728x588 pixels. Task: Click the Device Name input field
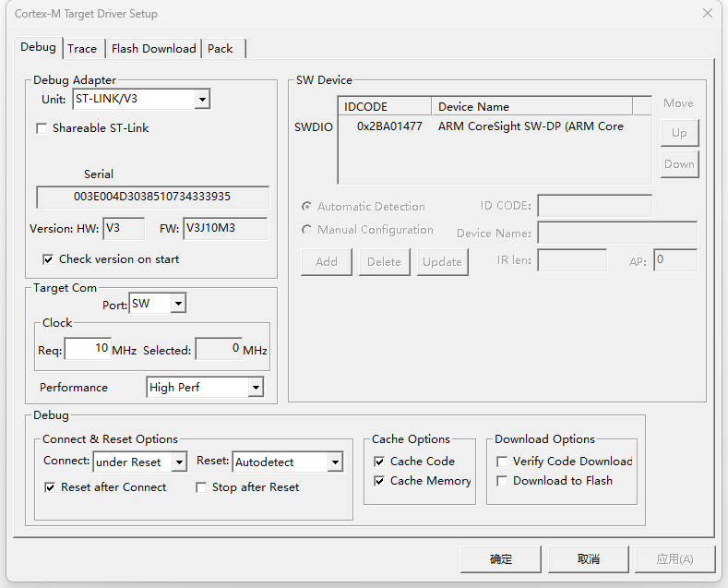(x=617, y=233)
